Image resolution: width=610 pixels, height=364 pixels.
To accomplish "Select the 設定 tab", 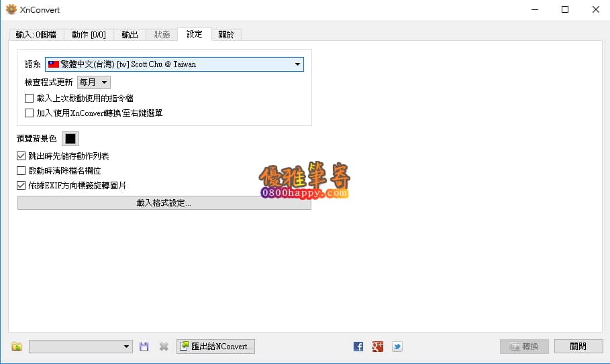I will pyautogui.click(x=195, y=34).
